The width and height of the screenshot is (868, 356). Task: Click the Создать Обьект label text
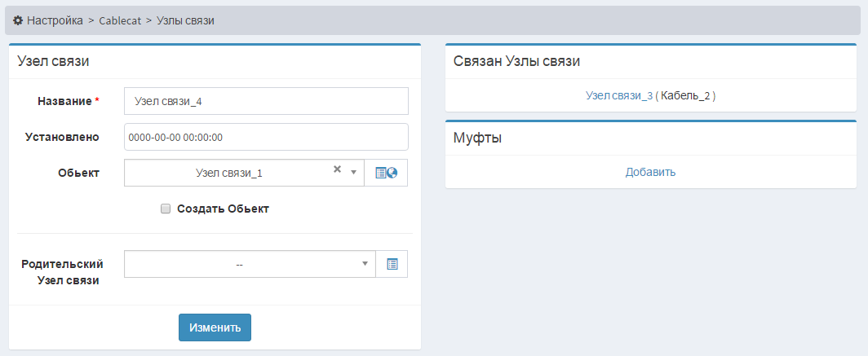[223, 209]
